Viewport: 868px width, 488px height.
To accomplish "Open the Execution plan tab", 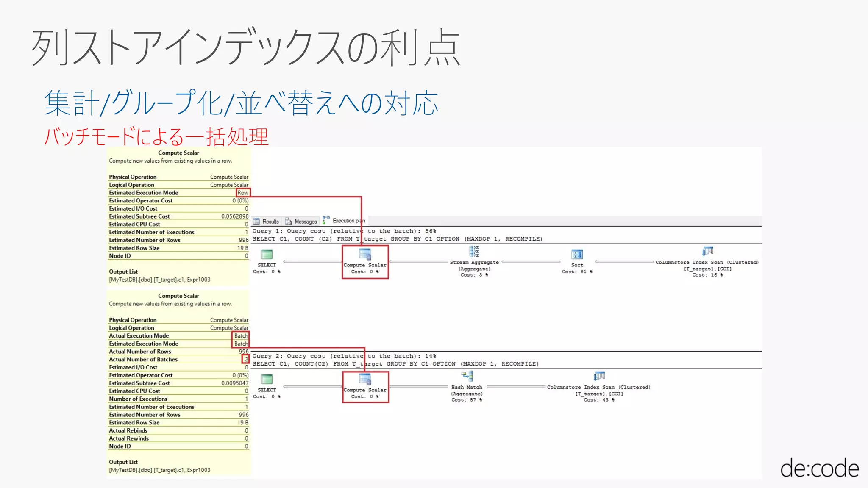I will coord(344,221).
